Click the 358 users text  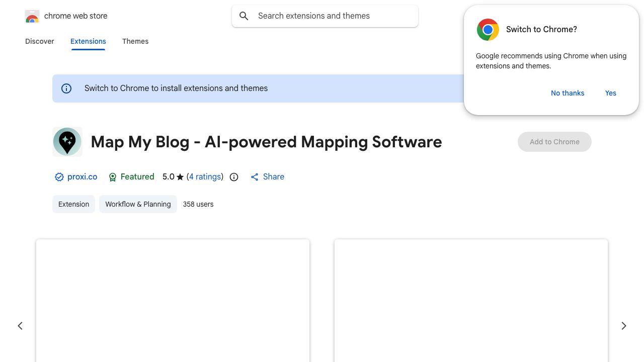(198, 204)
